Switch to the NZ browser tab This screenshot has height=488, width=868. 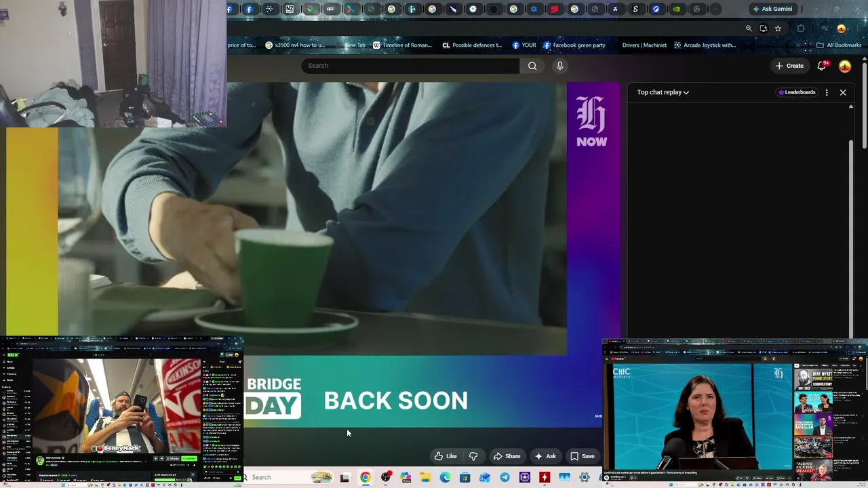click(290, 9)
